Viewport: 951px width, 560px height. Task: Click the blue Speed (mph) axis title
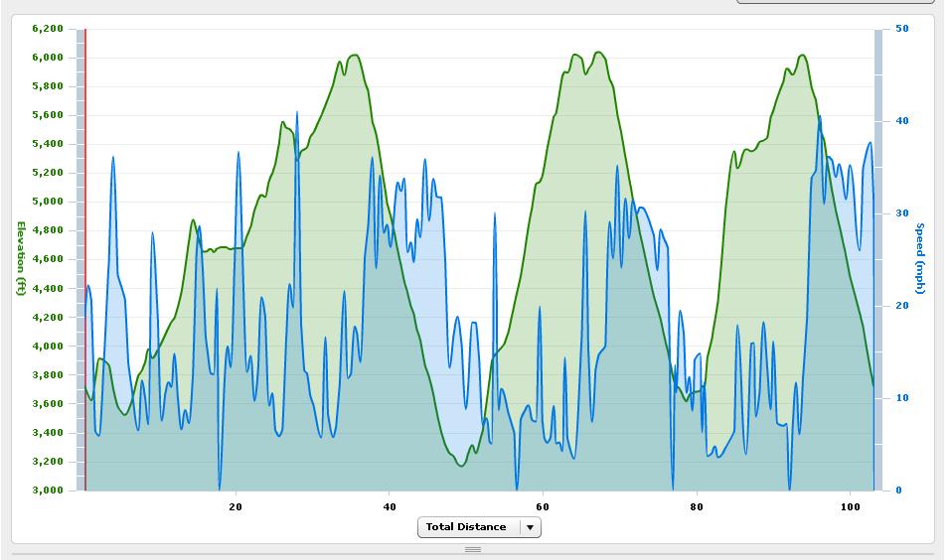click(x=920, y=258)
